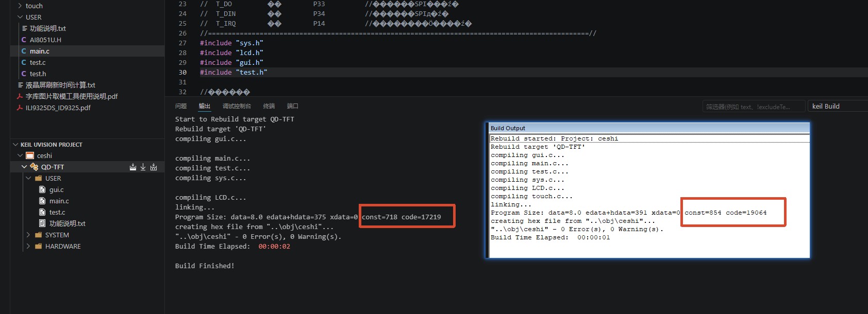Click the C icon next to AI8051U.H
The height and width of the screenshot is (314, 868).
pos(24,40)
